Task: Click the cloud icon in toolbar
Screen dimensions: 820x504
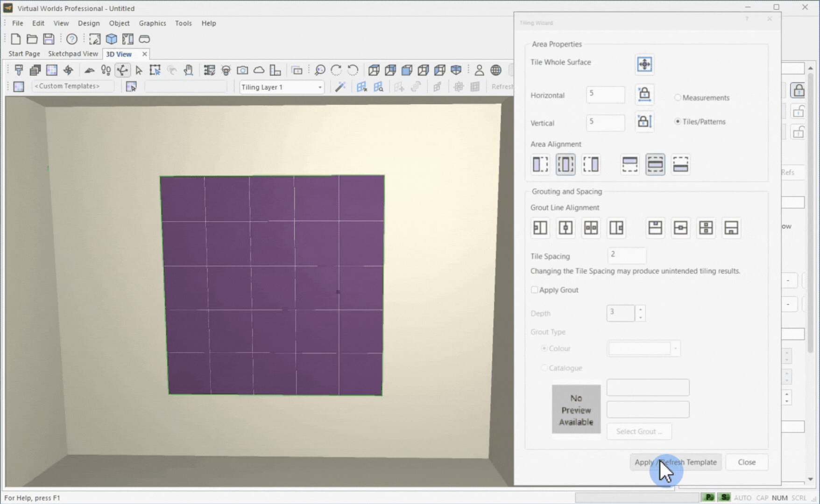Action: [x=259, y=70]
